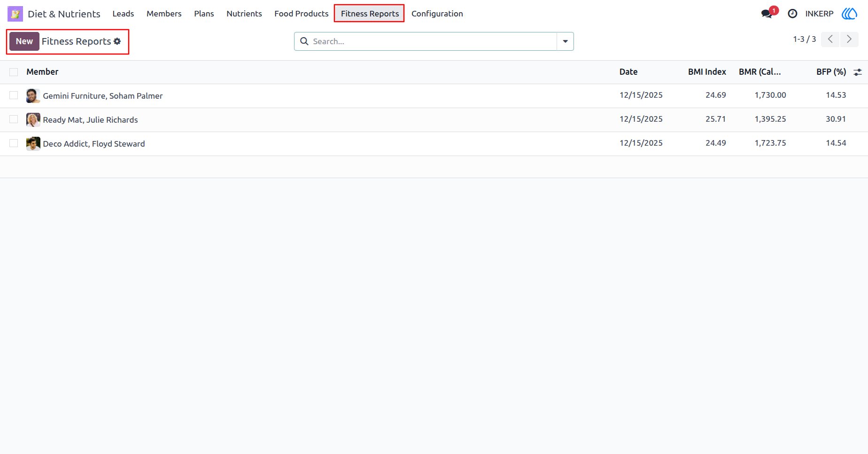
Task: Open the Food Products menu
Action: pyautogui.click(x=302, y=14)
